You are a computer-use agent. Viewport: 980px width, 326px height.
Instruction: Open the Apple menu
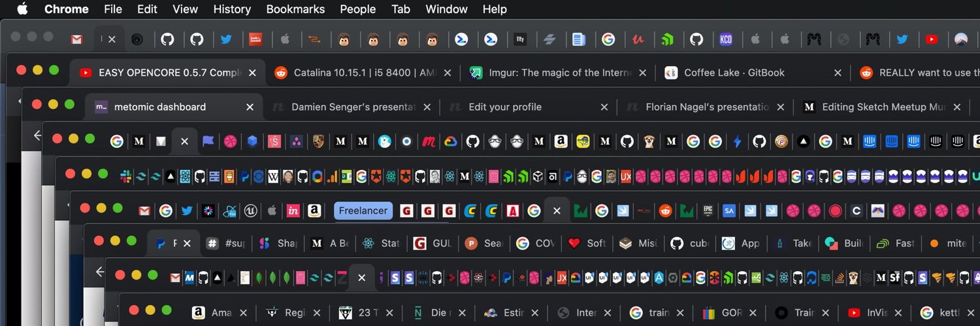pyautogui.click(x=22, y=8)
